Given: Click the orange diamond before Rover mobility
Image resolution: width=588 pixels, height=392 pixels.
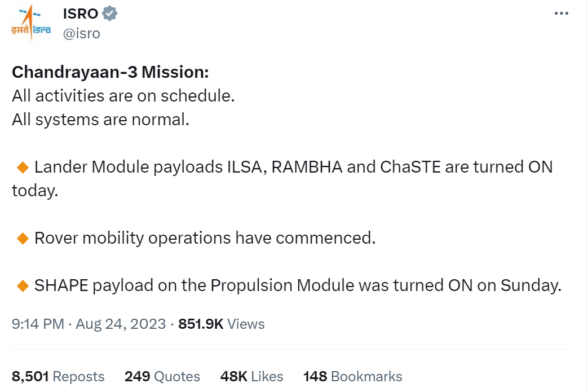Looking at the screenshot, I should coord(23,238).
